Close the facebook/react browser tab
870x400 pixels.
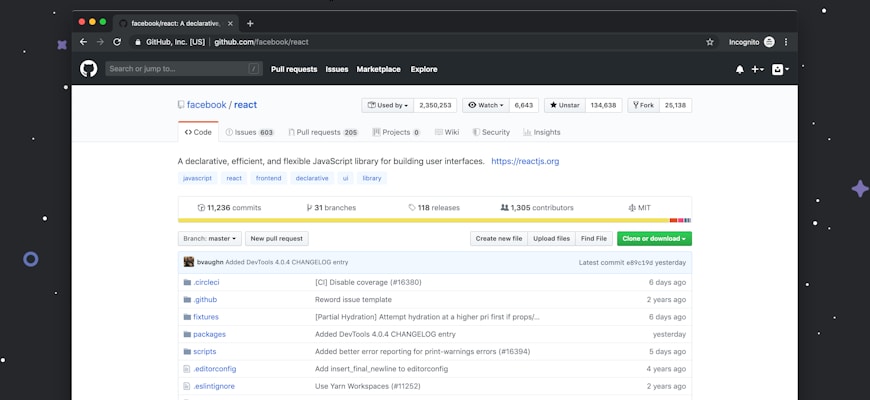[x=230, y=23]
